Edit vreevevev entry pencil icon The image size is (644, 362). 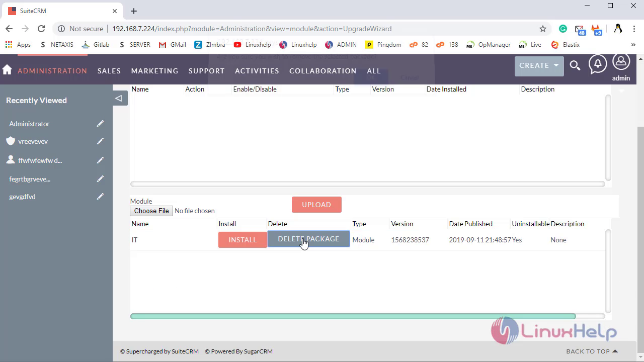pos(101,141)
